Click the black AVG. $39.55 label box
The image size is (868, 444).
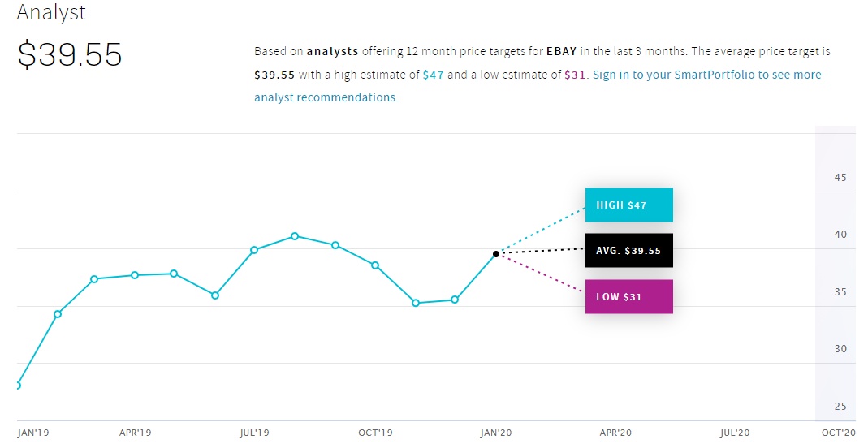(x=628, y=251)
